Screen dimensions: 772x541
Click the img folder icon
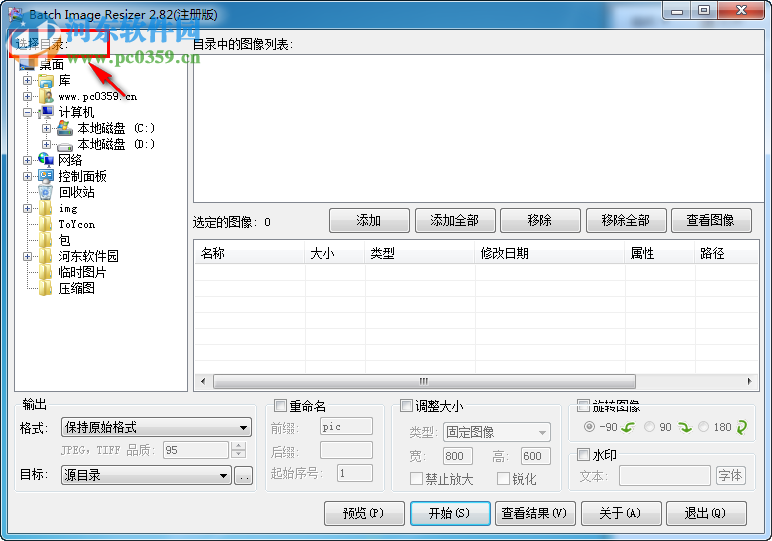coord(46,208)
